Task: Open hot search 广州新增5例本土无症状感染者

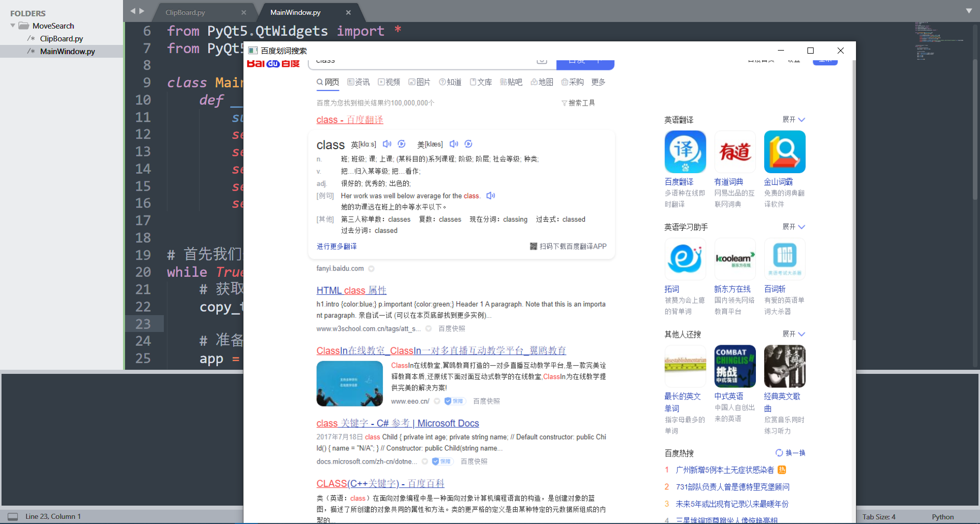Action: (x=725, y=470)
